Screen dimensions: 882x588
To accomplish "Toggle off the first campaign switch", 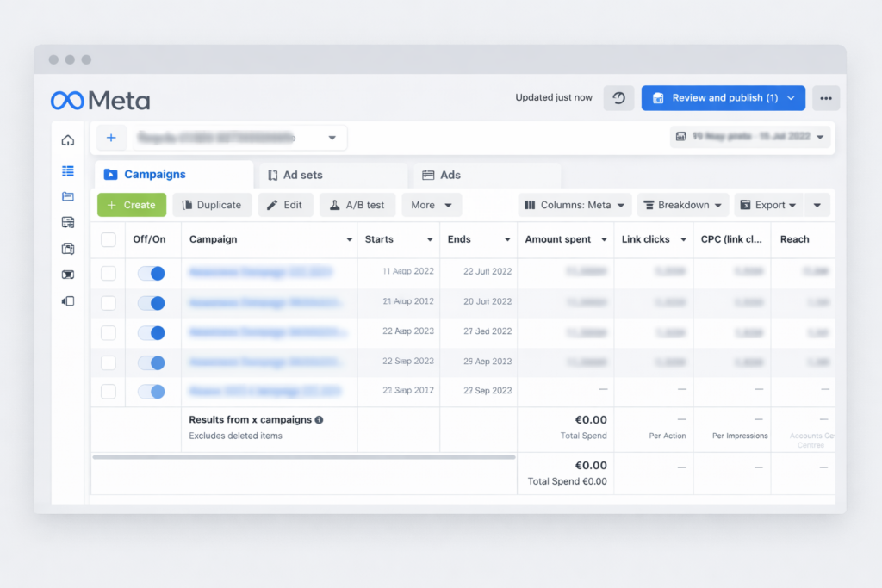I will (x=152, y=273).
